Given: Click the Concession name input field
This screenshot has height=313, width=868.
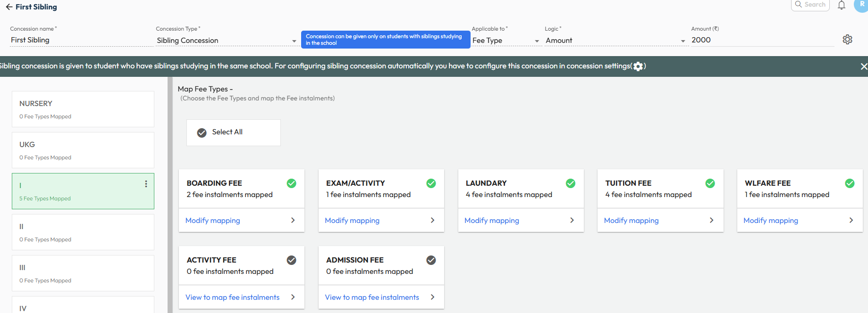Looking at the screenshot, I should (x=80, y=40).
